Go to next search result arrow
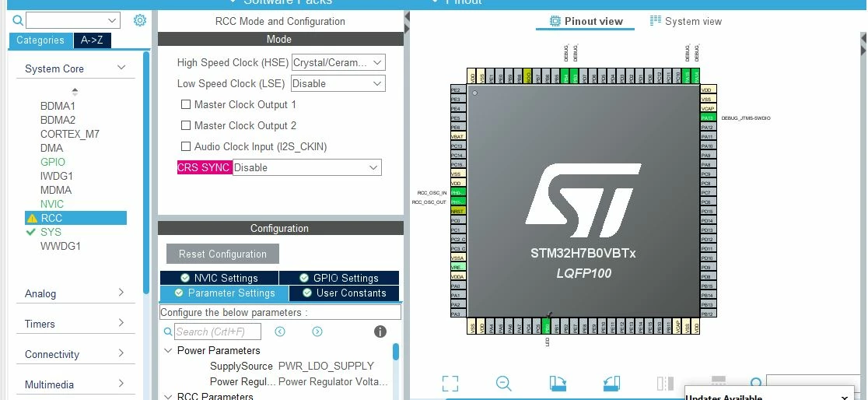 tap(317, 332)
